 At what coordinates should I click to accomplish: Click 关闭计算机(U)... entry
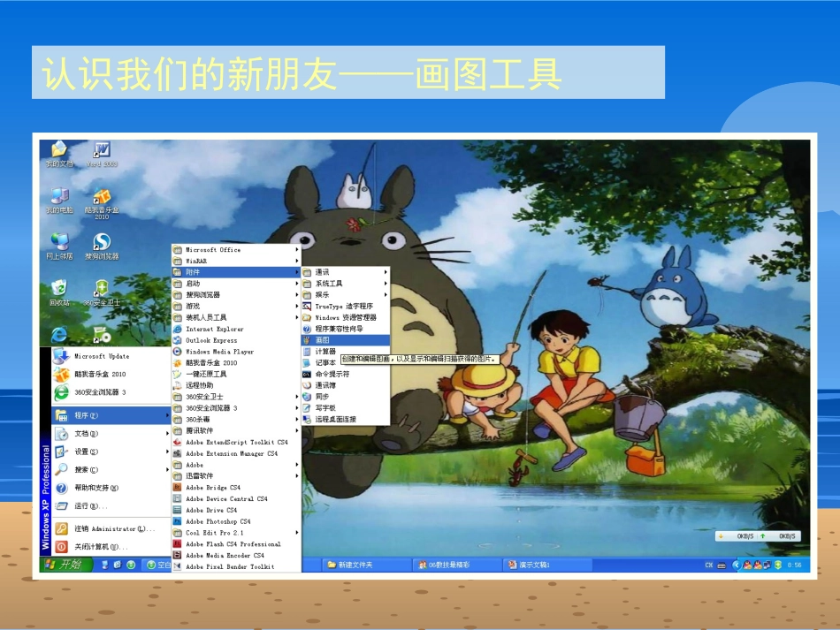(111, 547)
